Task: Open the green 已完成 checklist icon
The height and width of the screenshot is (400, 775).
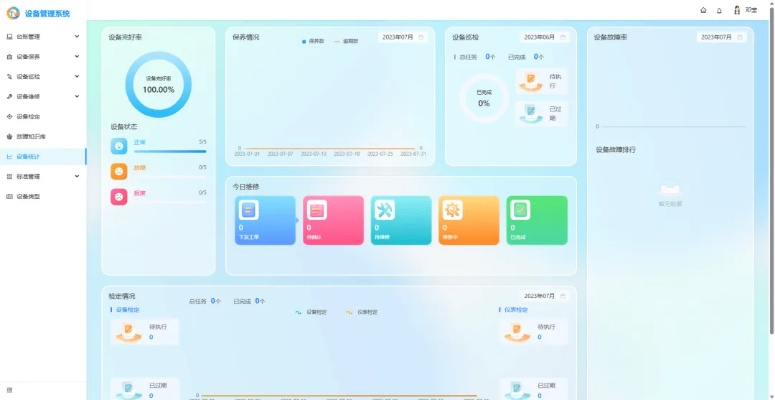Action: coord(520,210)
